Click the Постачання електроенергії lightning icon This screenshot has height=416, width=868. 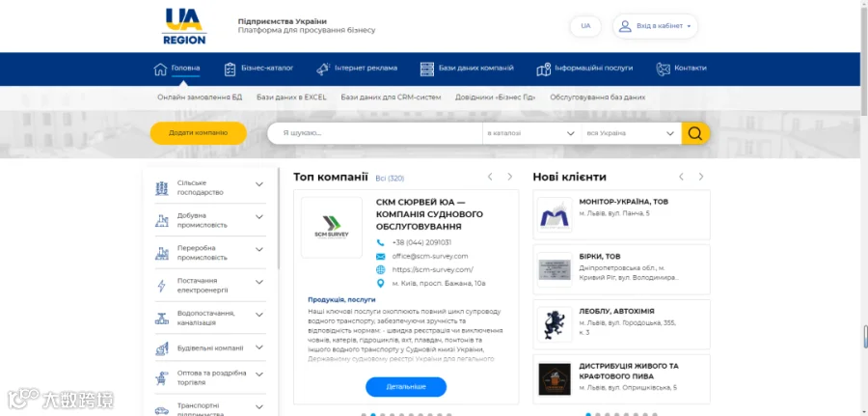pyautogui.click(x=162, y=286)
